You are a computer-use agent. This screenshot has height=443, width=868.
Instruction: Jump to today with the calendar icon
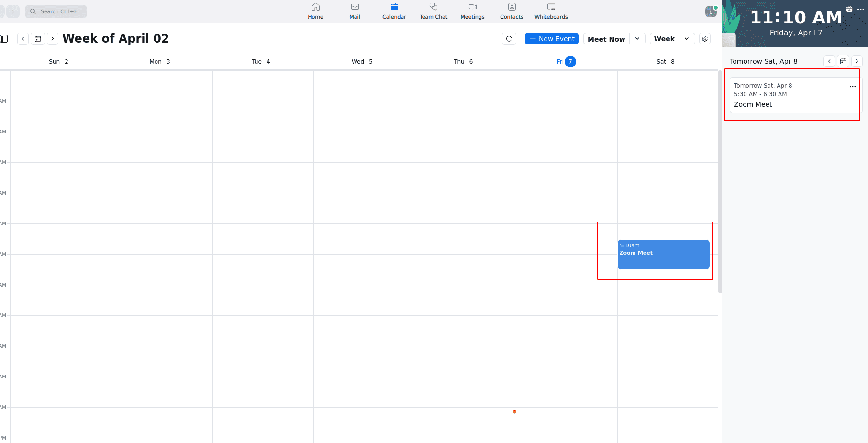coord(38,39)
